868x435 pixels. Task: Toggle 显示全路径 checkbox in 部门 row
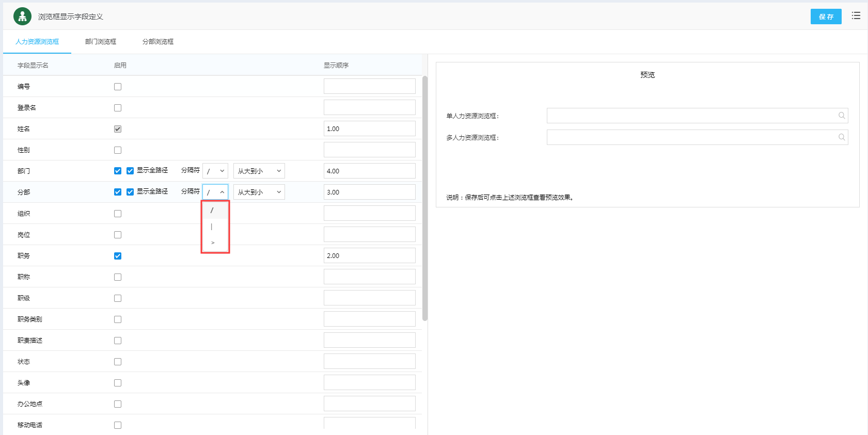tap(130, 171)
